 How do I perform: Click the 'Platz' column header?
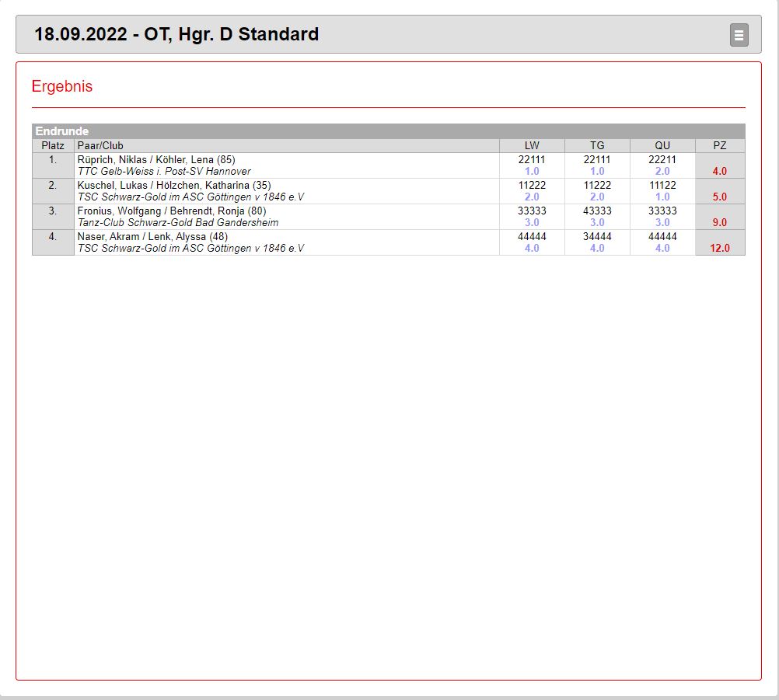[53, 145]
